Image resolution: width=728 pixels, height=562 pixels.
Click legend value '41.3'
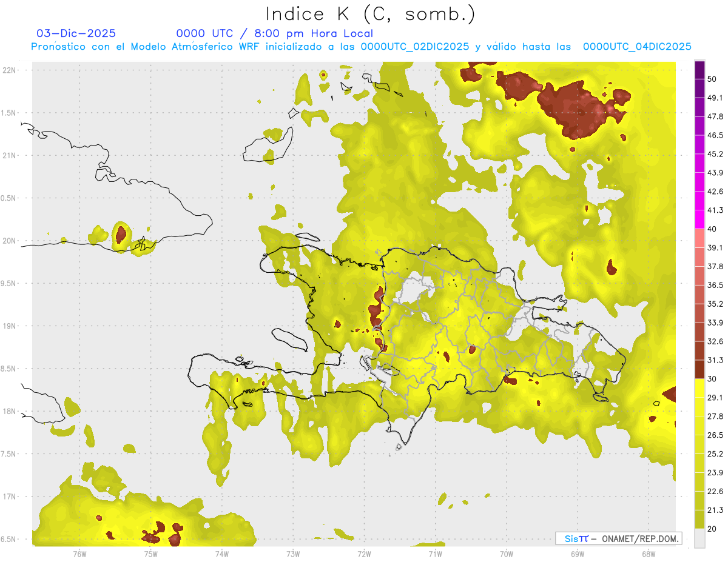[x=715, y=210]
